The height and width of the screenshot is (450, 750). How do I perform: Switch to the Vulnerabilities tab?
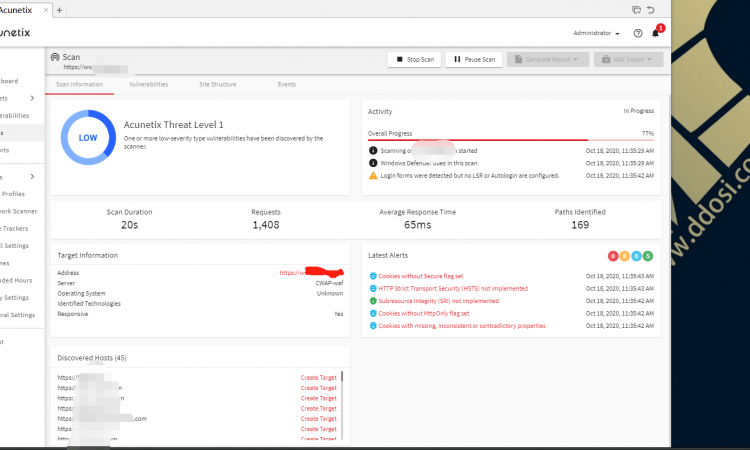pos(148,84)
